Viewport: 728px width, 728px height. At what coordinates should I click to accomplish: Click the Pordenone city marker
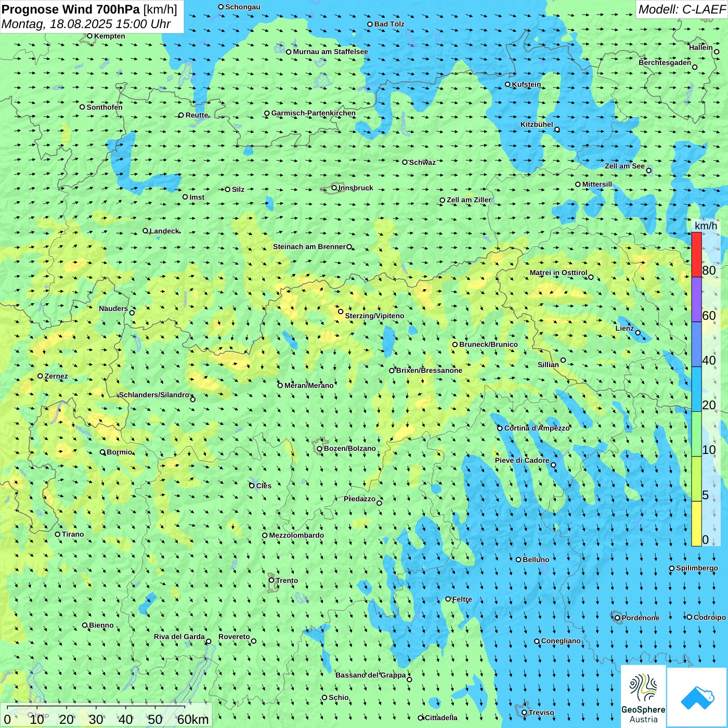617,618
